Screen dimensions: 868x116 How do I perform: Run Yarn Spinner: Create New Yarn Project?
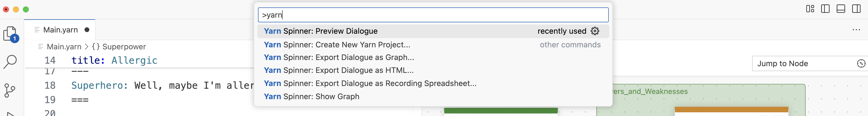(337, 45)
